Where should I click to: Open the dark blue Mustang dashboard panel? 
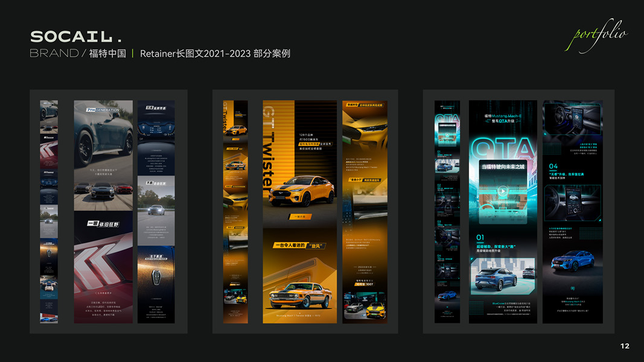[x=156, y=138]
